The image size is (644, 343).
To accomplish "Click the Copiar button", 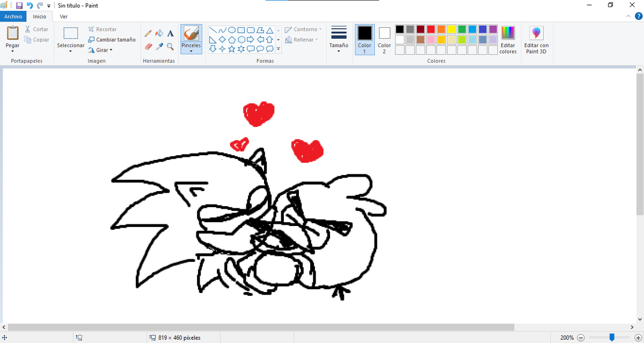I will pyautogui.click(x=36, y=40).
